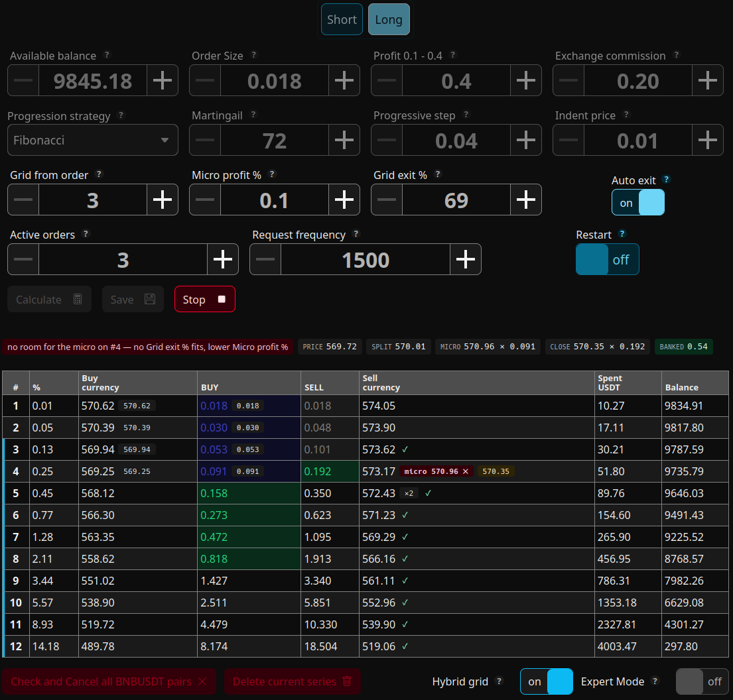Screen dimensions: 733x700
Task: Open the help tooltip for Grid exit %
Action: click(x=438, y=174)
